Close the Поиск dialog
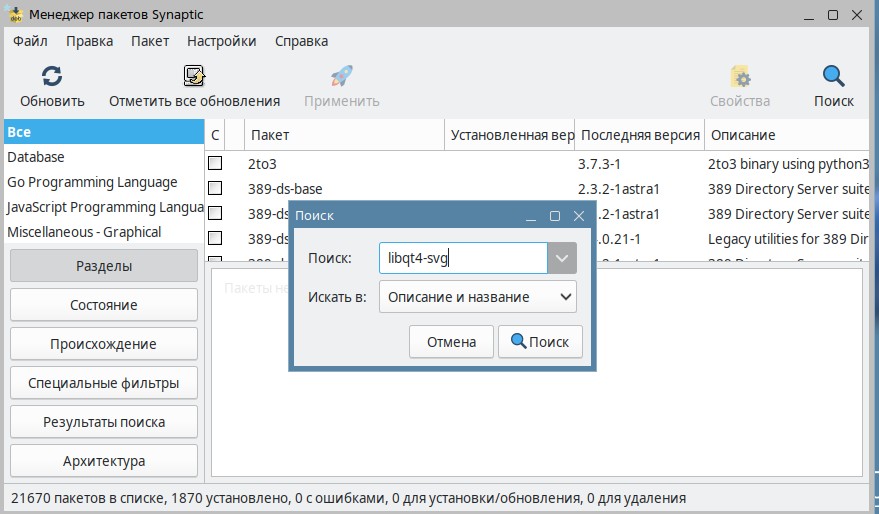The height and width of the screenshot is (514, 879). pos(579,216)
